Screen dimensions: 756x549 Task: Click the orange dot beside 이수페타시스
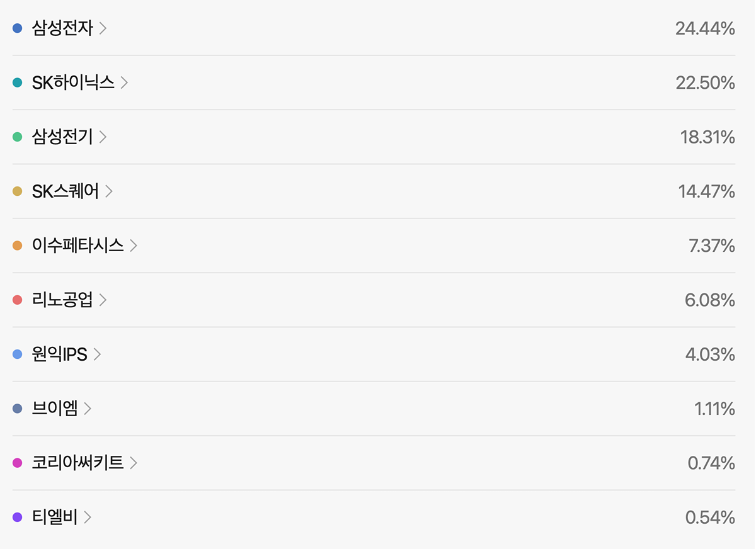pyautogui.click(x=18, y=246)
